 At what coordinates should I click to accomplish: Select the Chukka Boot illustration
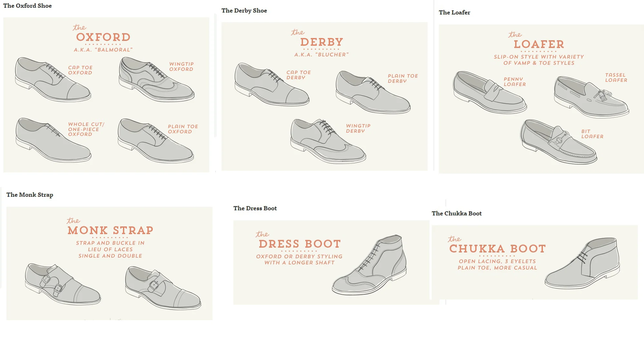click(x=582, y=263)
